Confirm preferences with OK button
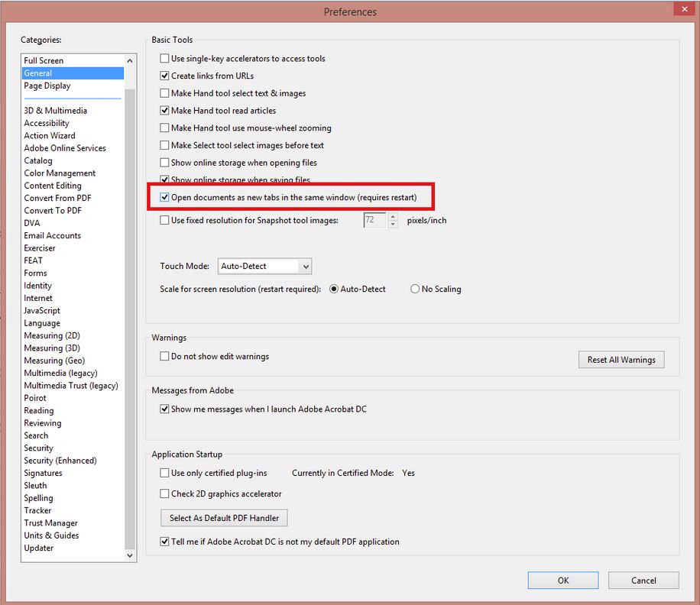Image resolution: width=700 pixels, height=605 pixels. [x=563, y=581]
